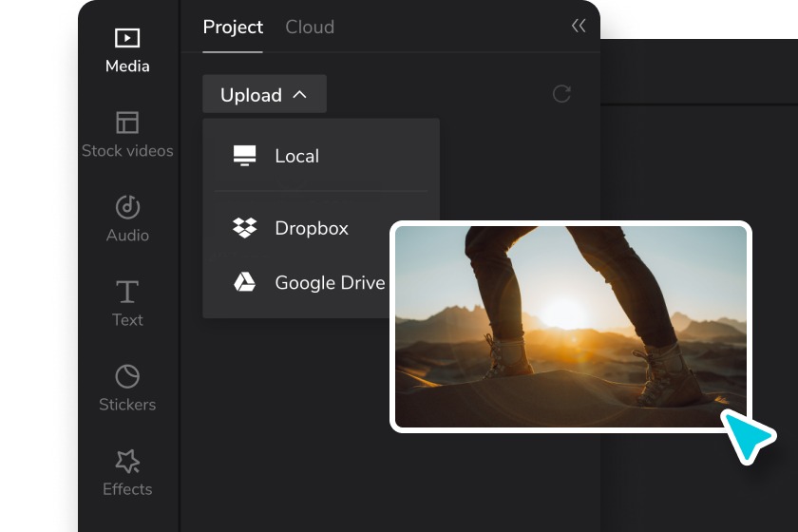798x532 pixels.
Task: Switch to the Project tab
Action: click(x=233, y=27)
